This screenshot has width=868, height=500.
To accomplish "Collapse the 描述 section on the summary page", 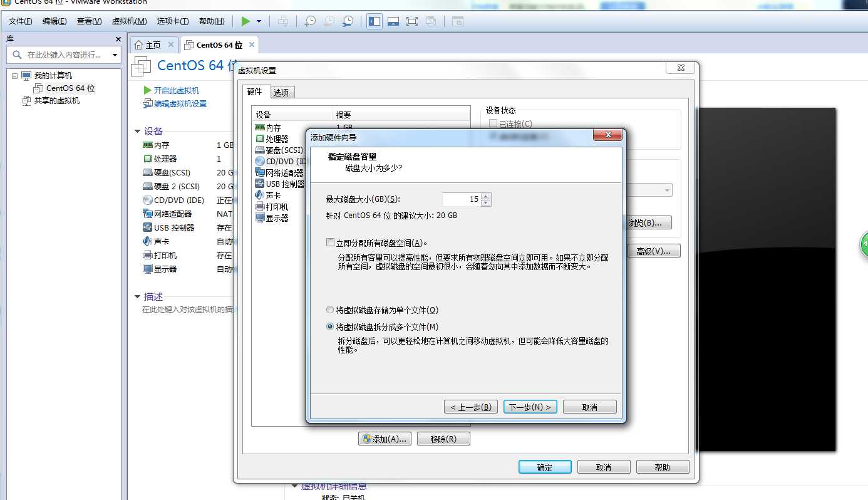I will pos(138,297).
